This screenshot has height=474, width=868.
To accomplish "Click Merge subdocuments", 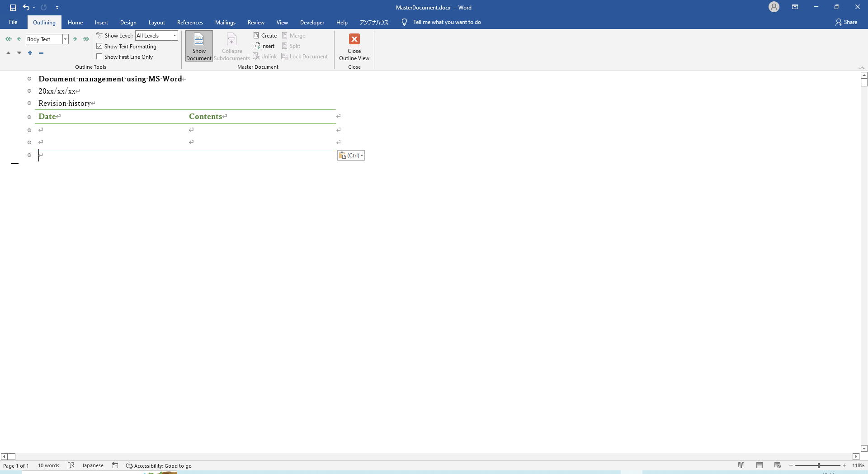I will 294,36.
